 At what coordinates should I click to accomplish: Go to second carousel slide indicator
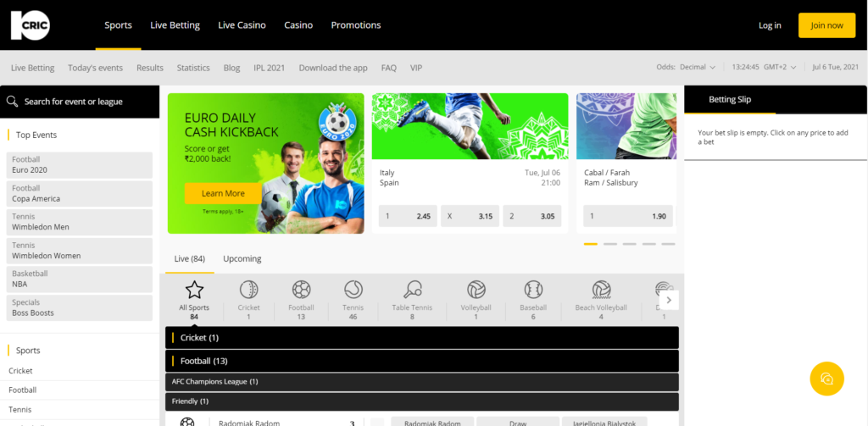pos(610,244)
